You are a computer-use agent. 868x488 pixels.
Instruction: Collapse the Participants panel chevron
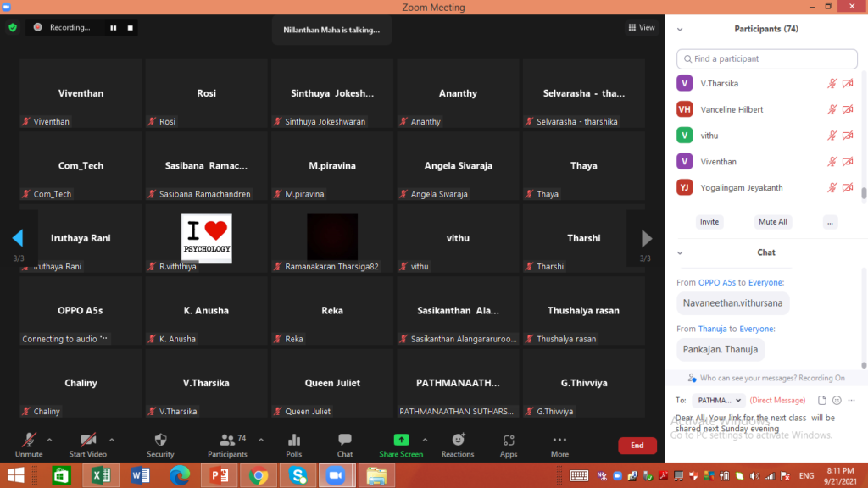click(x=680, y=30)
